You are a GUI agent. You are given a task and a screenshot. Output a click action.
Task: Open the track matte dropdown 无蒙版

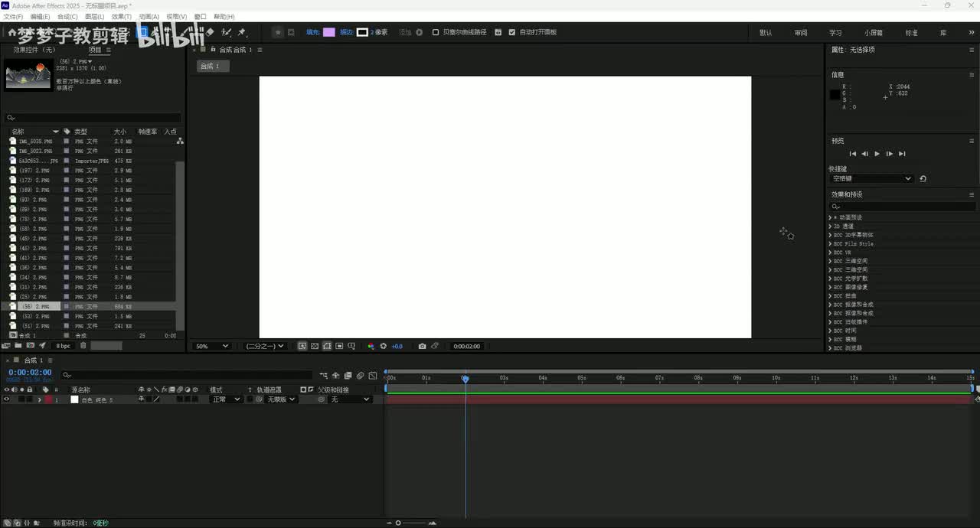coord(280,399)
